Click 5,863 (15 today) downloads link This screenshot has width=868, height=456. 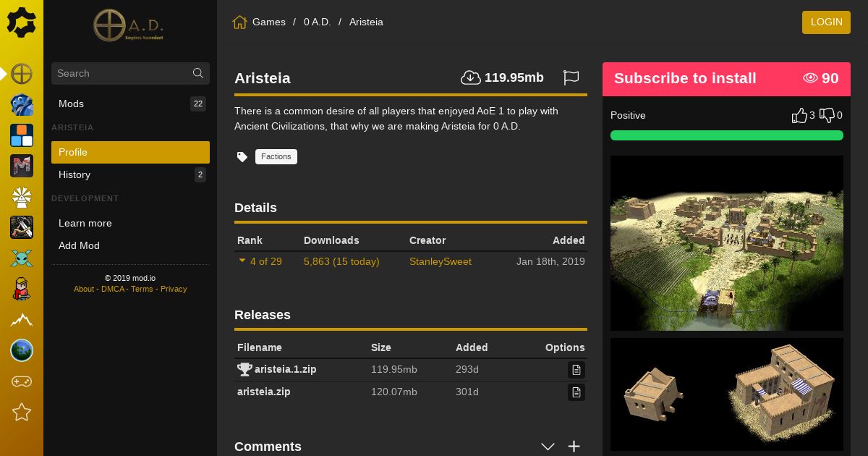(341, 261)
